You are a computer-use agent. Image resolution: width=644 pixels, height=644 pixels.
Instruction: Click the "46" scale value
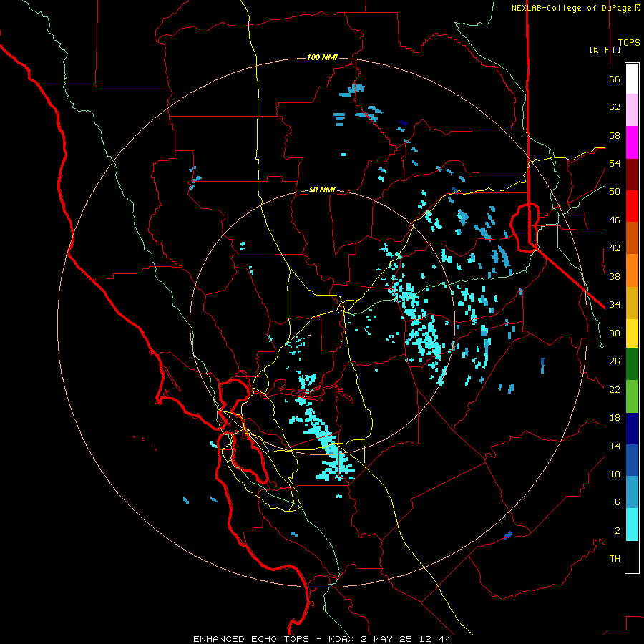615,220
